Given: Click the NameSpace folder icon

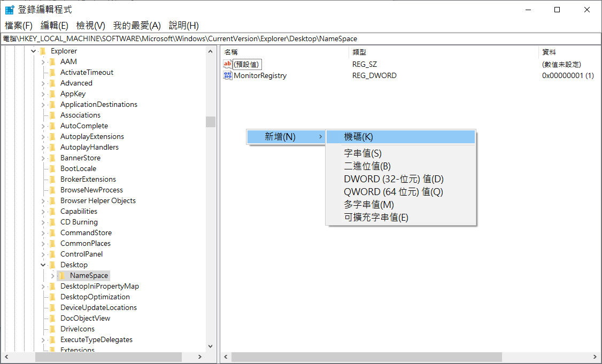Looking at the screenshot, I should tap(63, 276).
